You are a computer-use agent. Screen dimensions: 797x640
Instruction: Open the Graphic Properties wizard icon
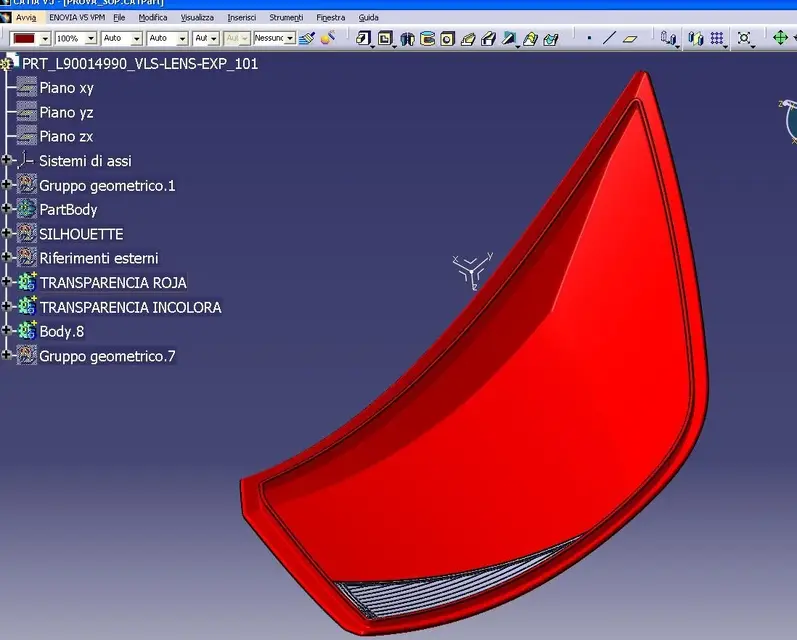click(328, 38)
